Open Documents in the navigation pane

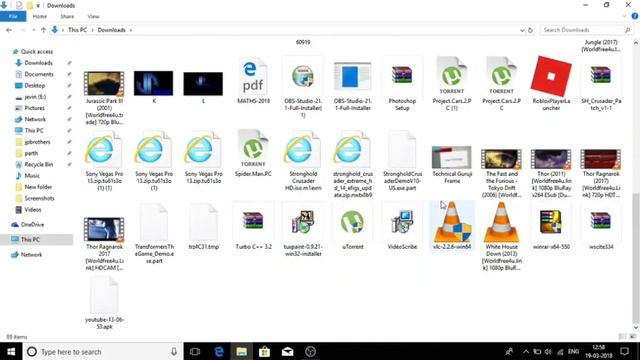pyautogui.click(x=39, y=74)
